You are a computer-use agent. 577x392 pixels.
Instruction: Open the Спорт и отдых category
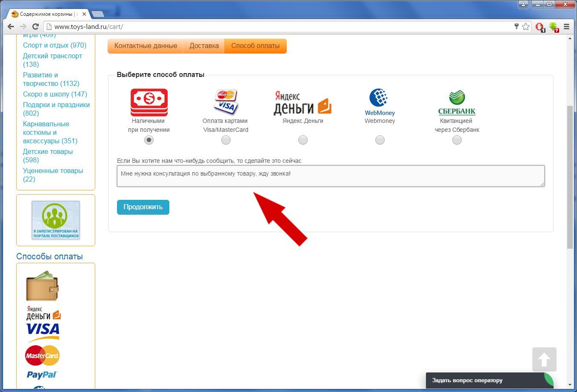[54, 45]
